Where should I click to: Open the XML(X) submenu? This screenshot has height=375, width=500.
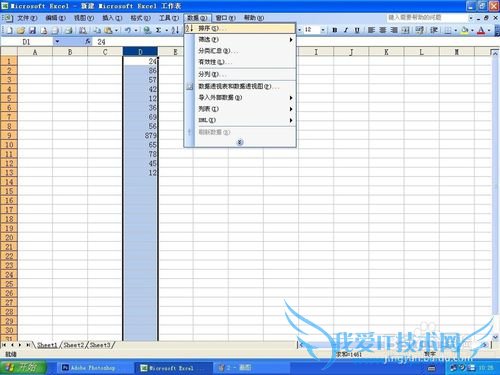point(240,120)
